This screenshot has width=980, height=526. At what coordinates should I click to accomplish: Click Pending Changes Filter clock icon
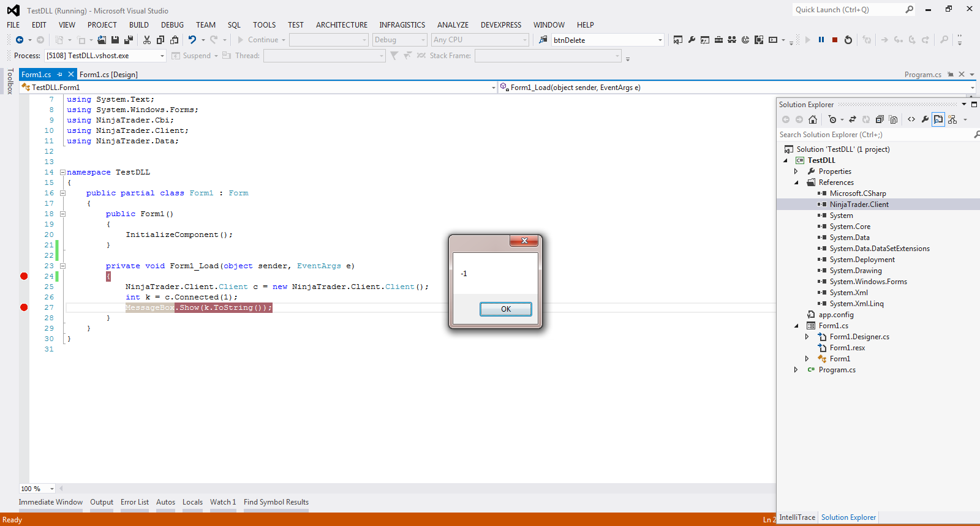832,119
